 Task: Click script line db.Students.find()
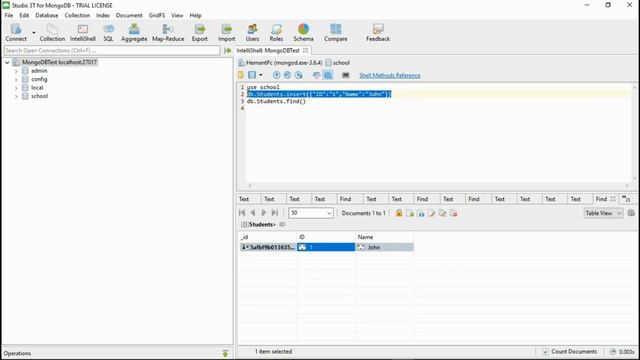(x=276, y=101)
